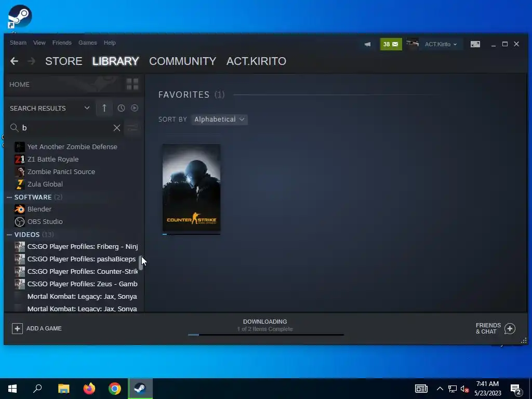Show hidden system tray icons
Viewport: 532px width, 399px height.
[440, 389]
